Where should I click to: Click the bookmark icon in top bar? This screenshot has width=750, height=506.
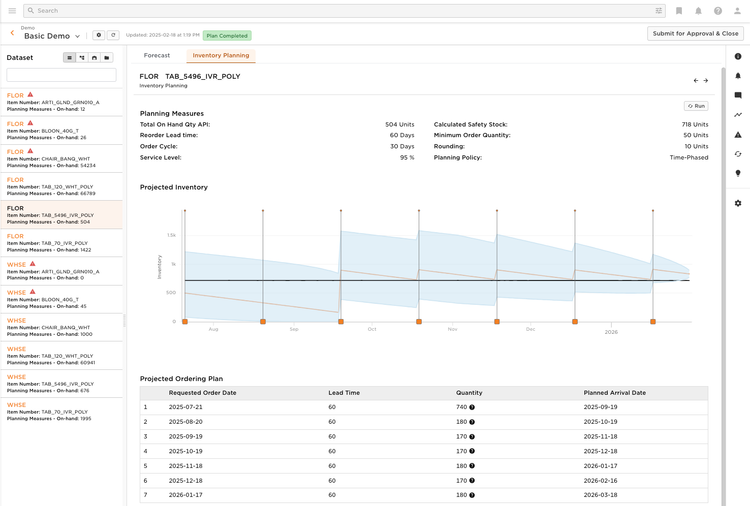(x=679, y=11)
